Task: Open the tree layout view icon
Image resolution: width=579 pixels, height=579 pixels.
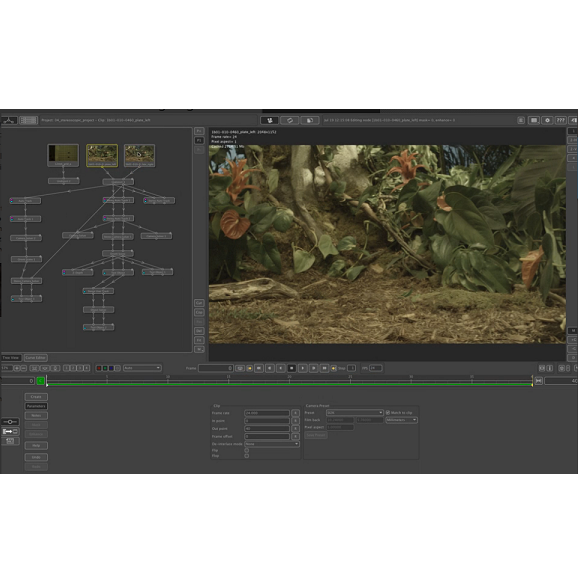Action: pos(9,120)
